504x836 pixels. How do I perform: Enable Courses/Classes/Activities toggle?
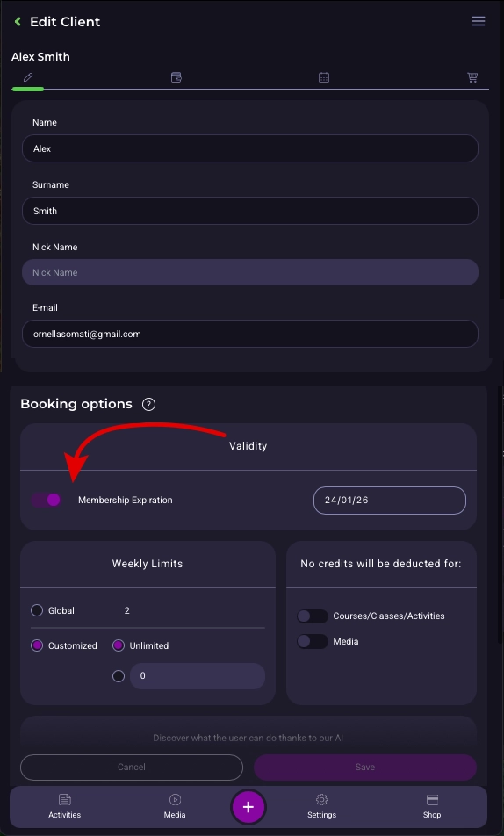click(x=313, y=616)
